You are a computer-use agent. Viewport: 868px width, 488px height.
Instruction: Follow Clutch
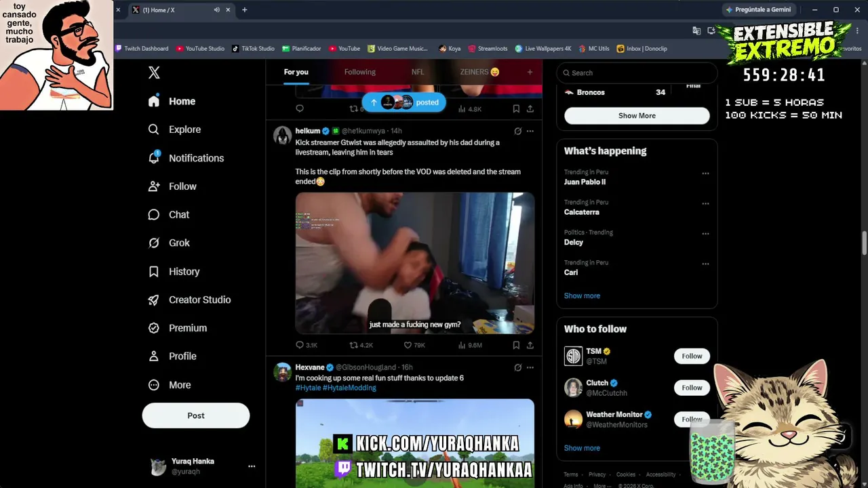pos(692,388)
